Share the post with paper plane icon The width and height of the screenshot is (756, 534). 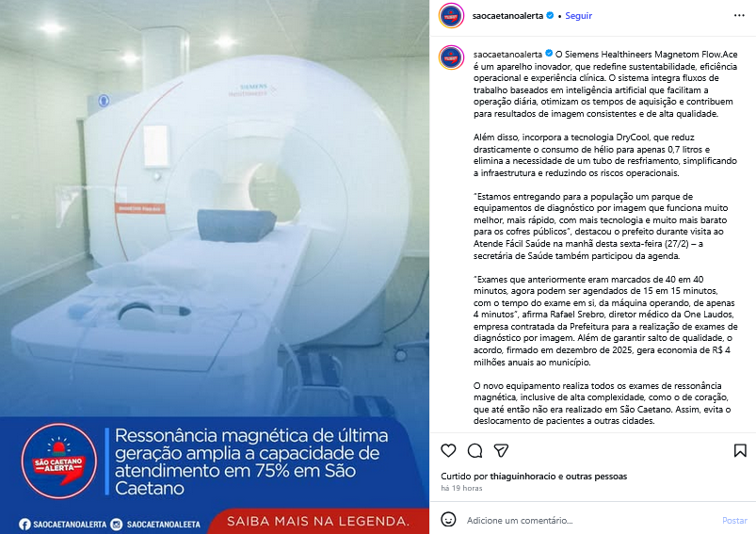502,450
